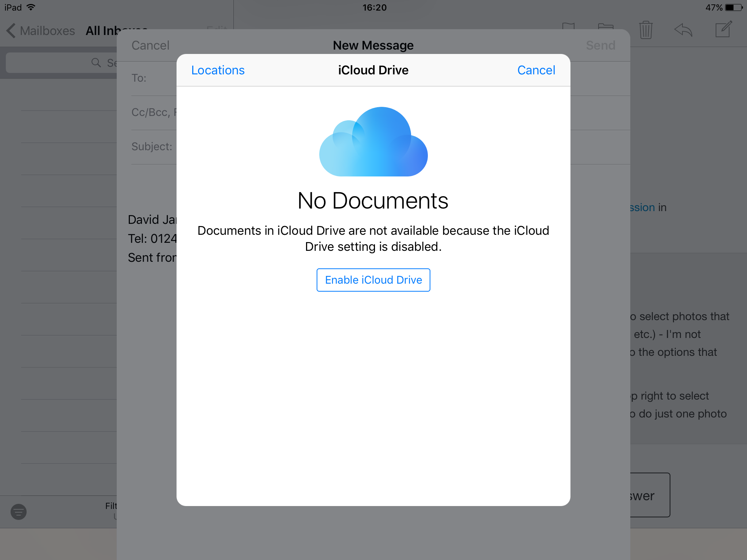Tap the Subject: field

(x=152, y=147)
